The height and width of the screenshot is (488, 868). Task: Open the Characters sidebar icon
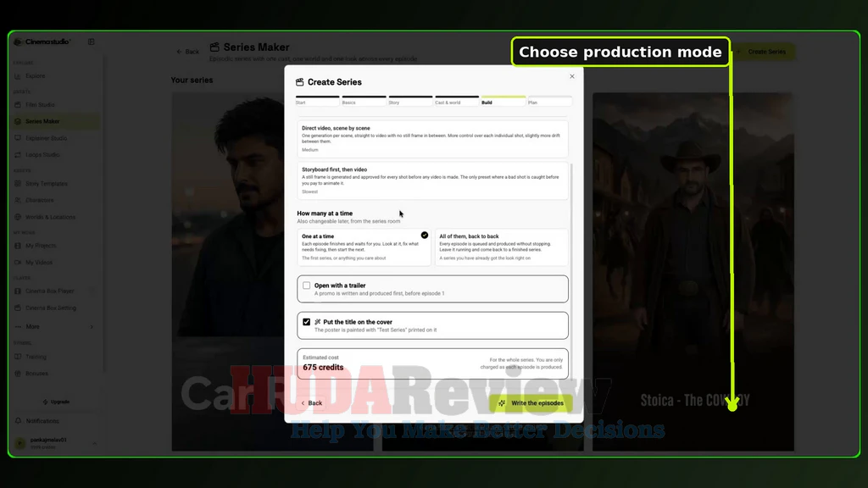[x=18, y=200]
